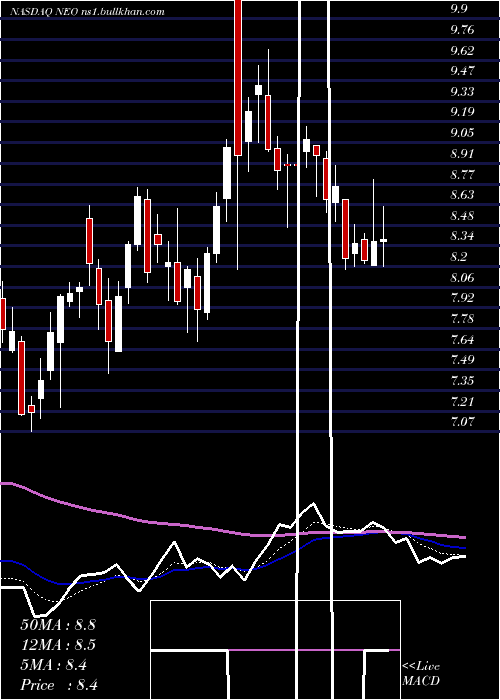Click the 9.9 price axis label
The image size is (500, 700).
[459, 9]
